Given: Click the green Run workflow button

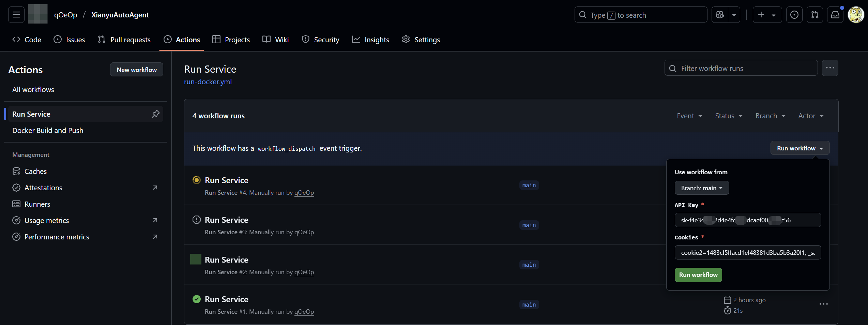Looking at the screenshot, I should (698, 275).
